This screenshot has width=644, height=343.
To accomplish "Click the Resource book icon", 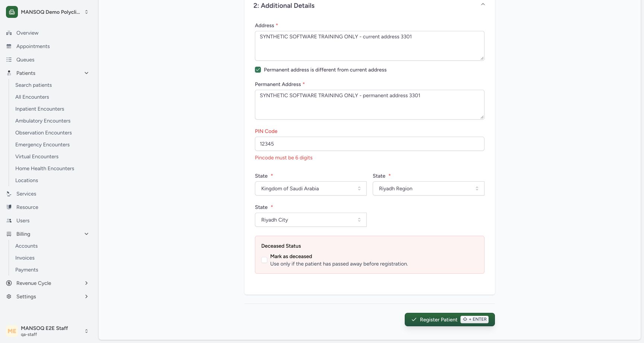I will pos(9,207).
